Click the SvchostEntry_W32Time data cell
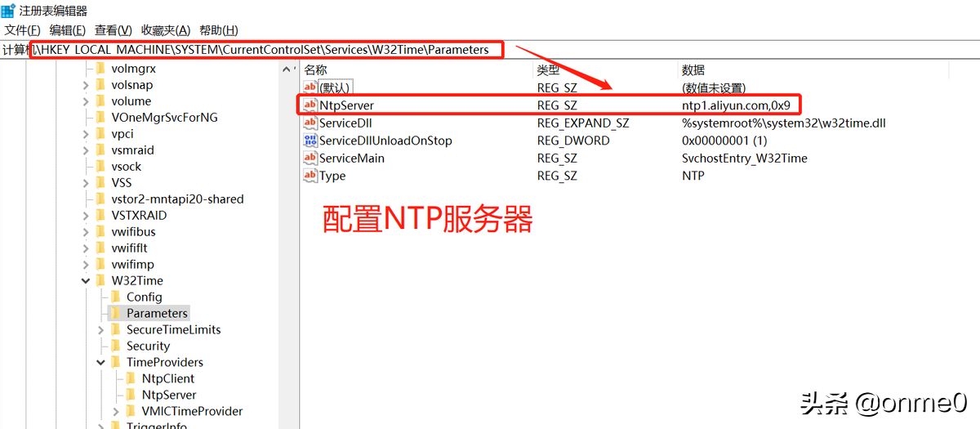Image resolution: width=980 pixels, height=429 pixels. [x=744, y=159]
